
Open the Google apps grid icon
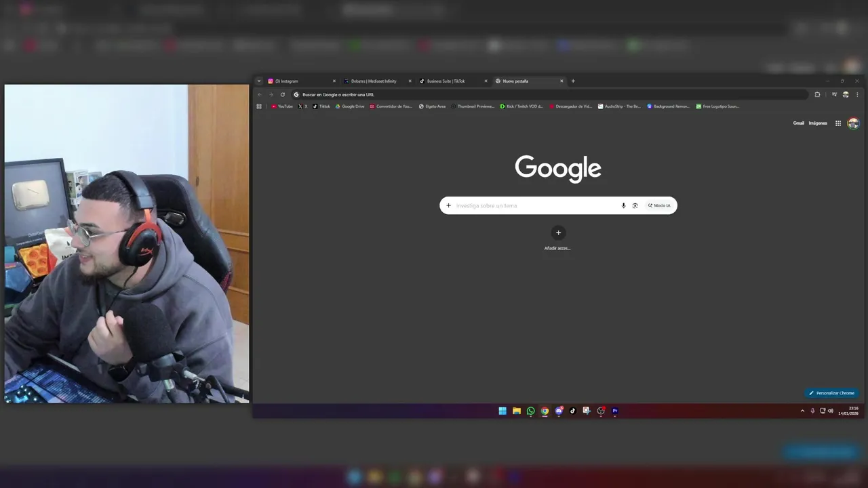click(838, 123)
